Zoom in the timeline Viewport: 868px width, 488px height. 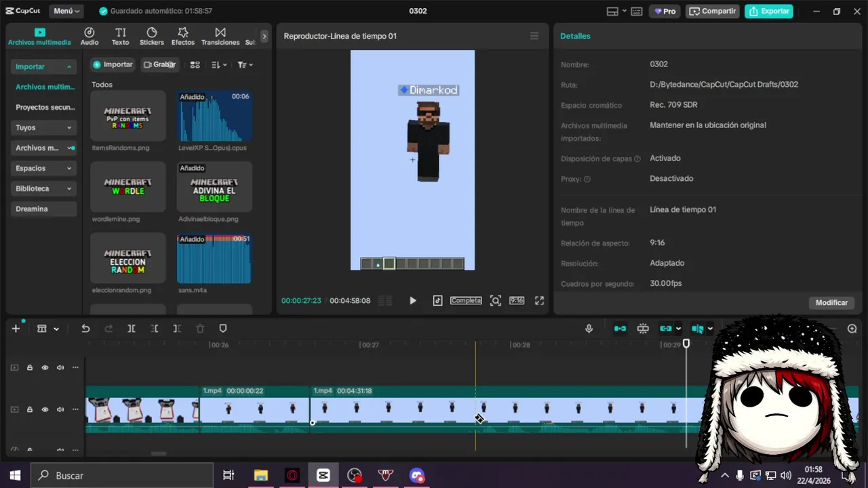852,329
